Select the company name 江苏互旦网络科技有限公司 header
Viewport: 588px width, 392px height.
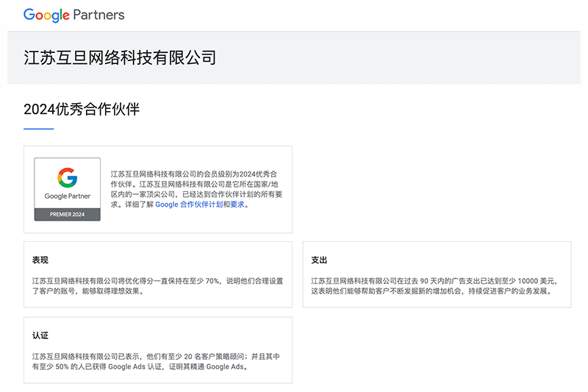(120, 57)
